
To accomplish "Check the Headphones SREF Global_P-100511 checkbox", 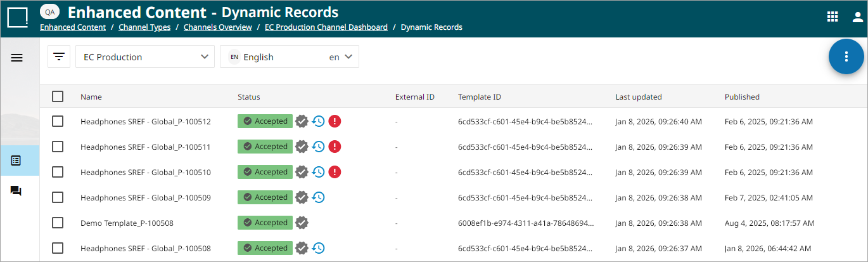I will tap(58, 147).
